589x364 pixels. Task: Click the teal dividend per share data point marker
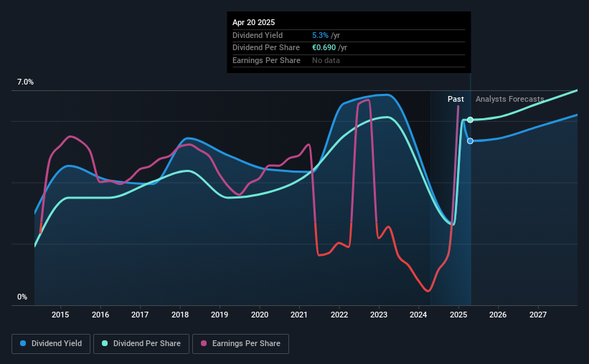(470, 120)
